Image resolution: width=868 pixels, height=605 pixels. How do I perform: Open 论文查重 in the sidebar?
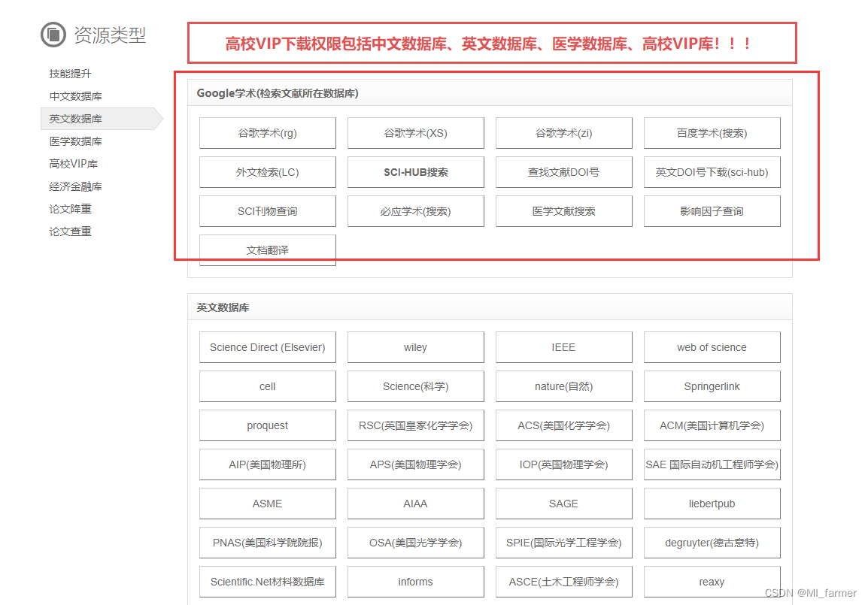70,231
